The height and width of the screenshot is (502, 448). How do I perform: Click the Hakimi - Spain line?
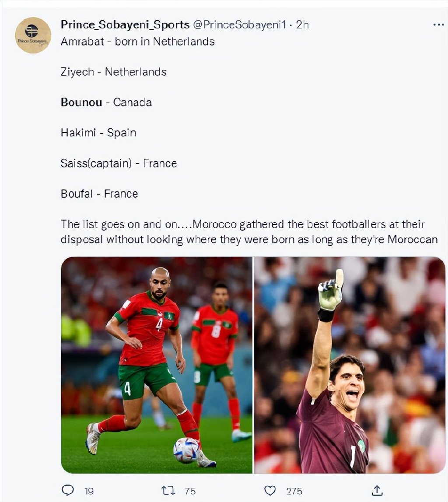coord(98,133)
